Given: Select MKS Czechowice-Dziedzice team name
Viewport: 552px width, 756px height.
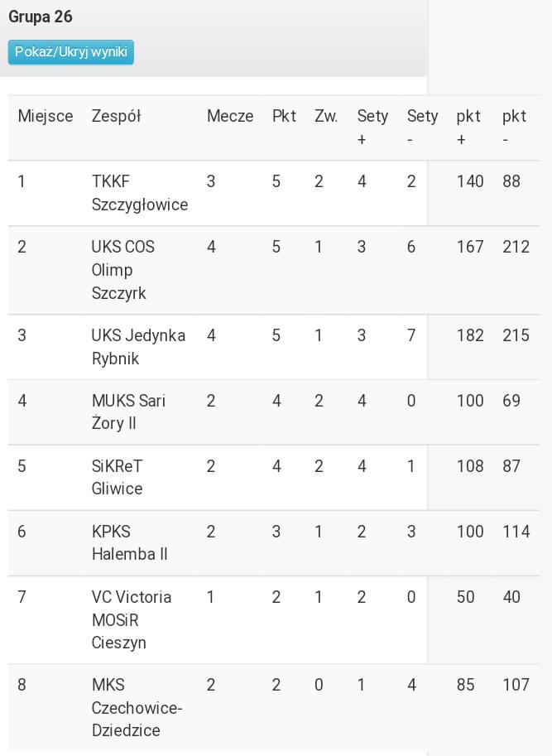Looking at the screenshot, I should coord(137,707).
